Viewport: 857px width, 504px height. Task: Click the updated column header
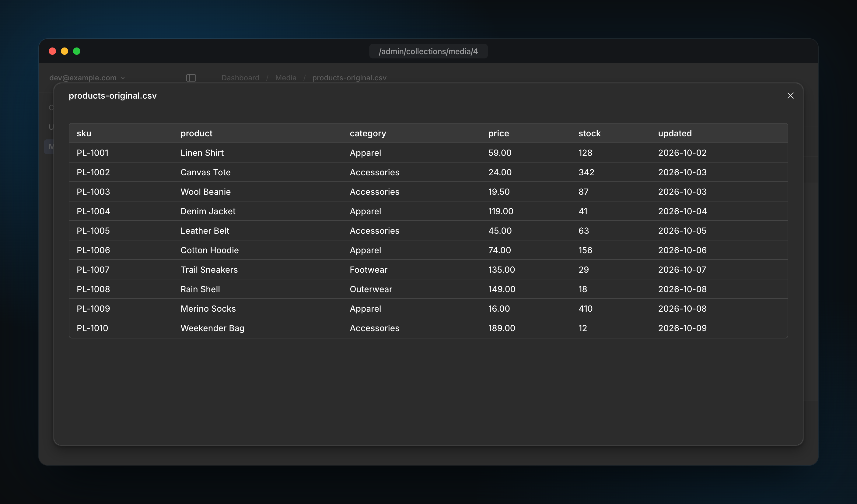point(675,133)
